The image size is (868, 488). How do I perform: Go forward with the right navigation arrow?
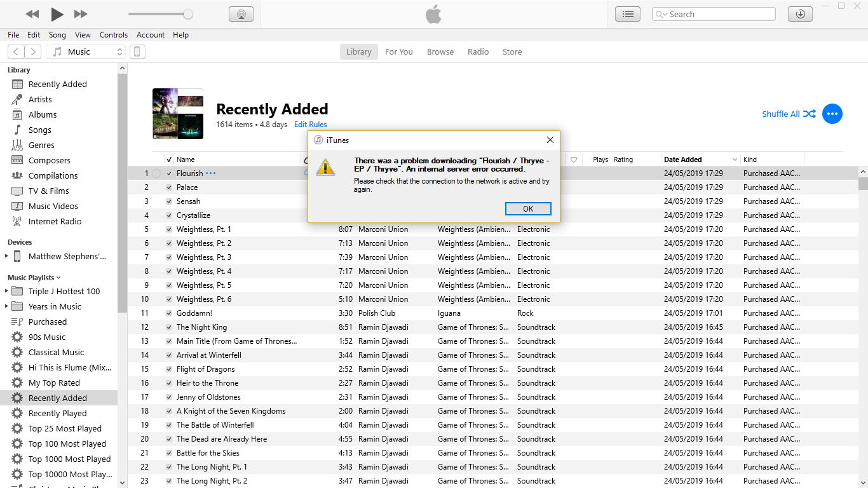[x=33, y=51]
